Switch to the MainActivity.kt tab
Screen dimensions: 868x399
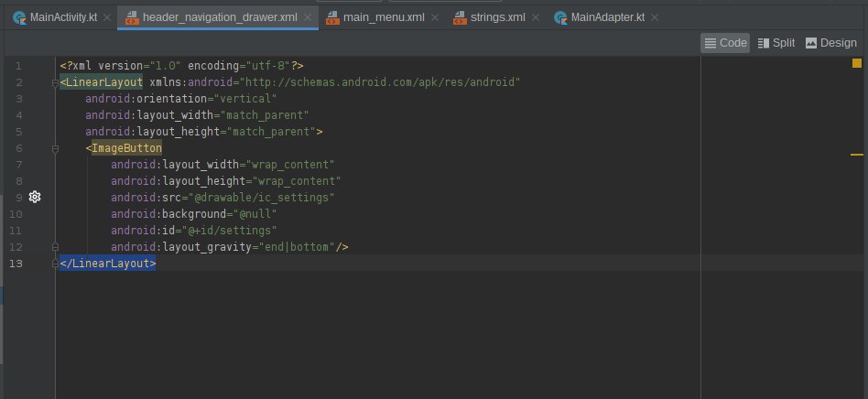[x=64, y=17]
